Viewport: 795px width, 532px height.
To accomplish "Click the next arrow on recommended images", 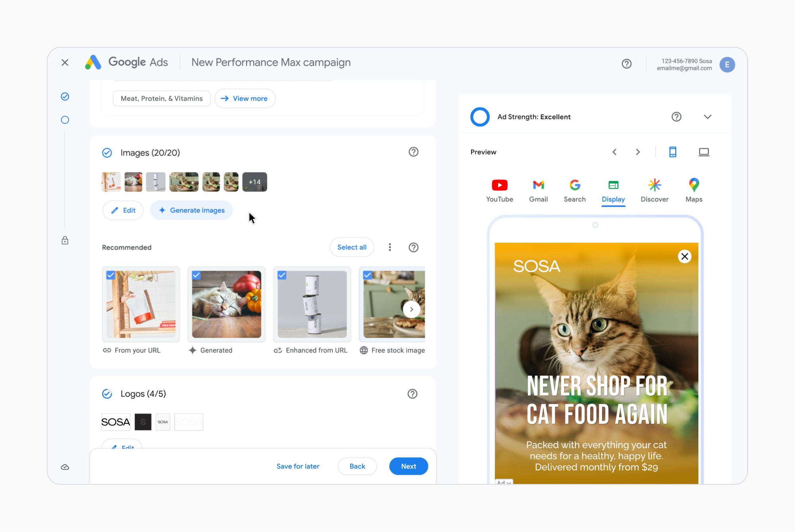I will [411, 309].
